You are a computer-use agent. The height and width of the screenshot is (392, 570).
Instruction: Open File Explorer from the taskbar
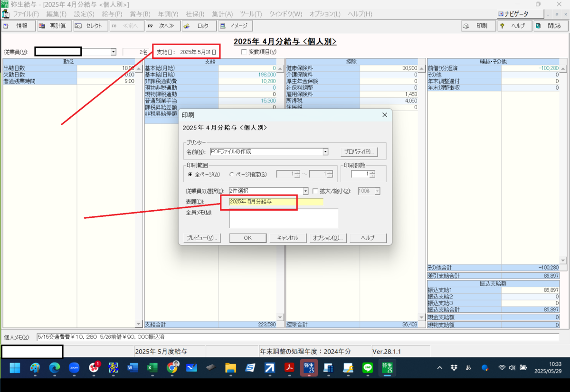[x=230, y=367]
